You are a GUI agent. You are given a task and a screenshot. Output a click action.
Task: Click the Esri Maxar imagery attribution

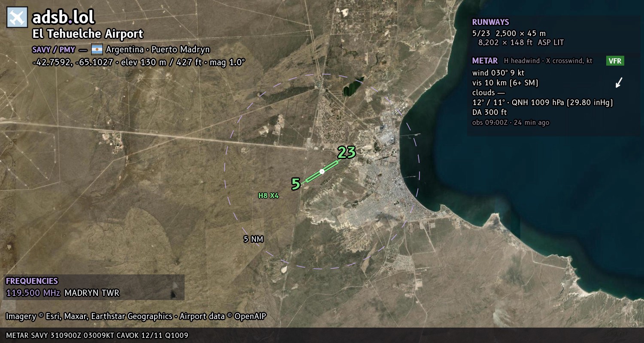point(89,316)
